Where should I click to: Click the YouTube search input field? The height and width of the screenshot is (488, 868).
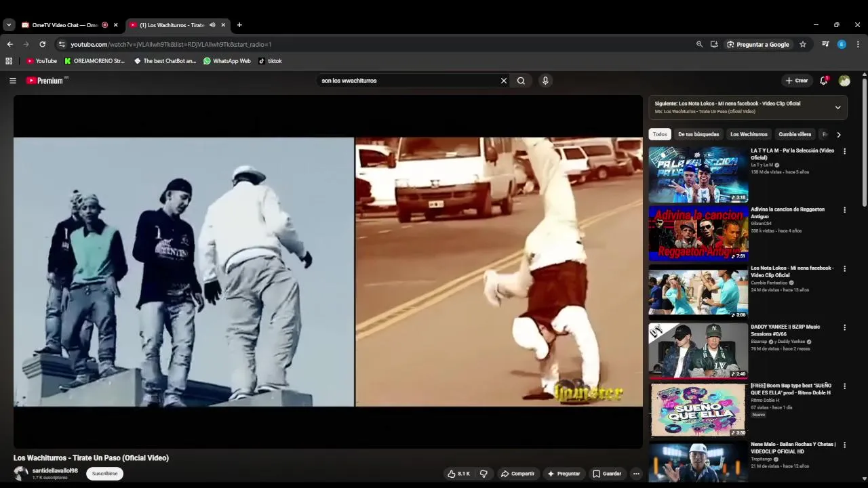click(409, 81)
